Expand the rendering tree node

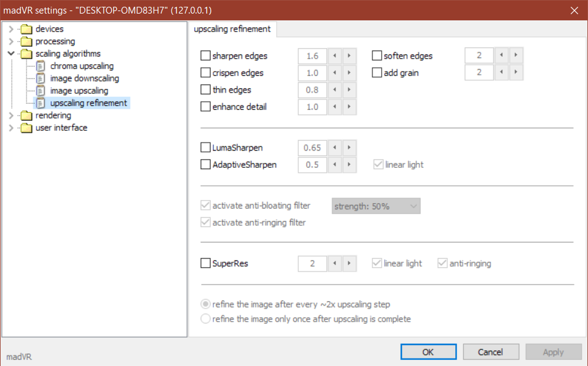tap(11, 115)
